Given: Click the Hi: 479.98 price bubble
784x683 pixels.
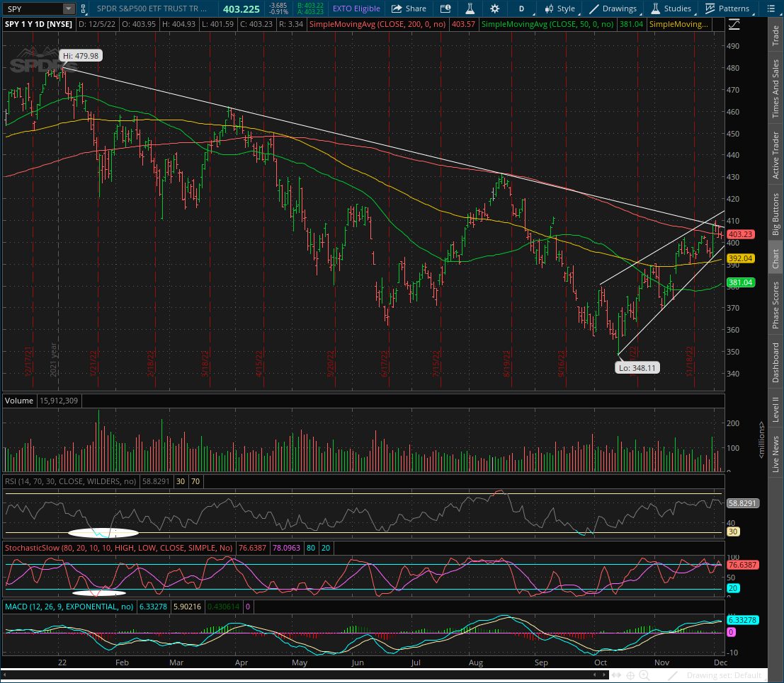Looking at the screenshot, I should 81,56.
